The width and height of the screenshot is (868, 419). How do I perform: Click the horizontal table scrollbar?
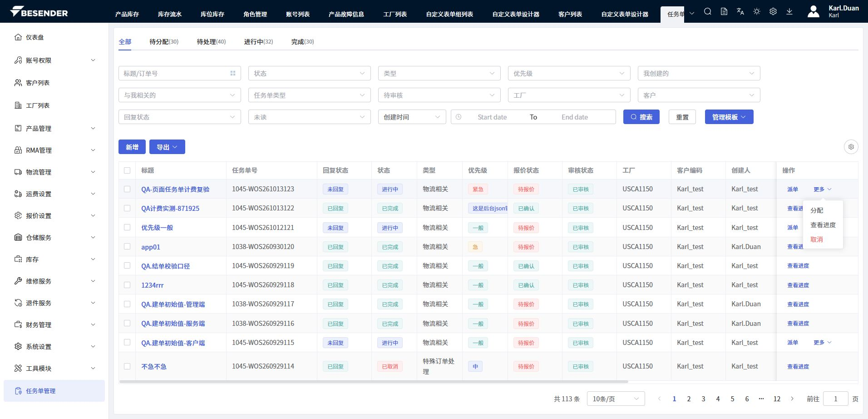[x=373, y=382]
